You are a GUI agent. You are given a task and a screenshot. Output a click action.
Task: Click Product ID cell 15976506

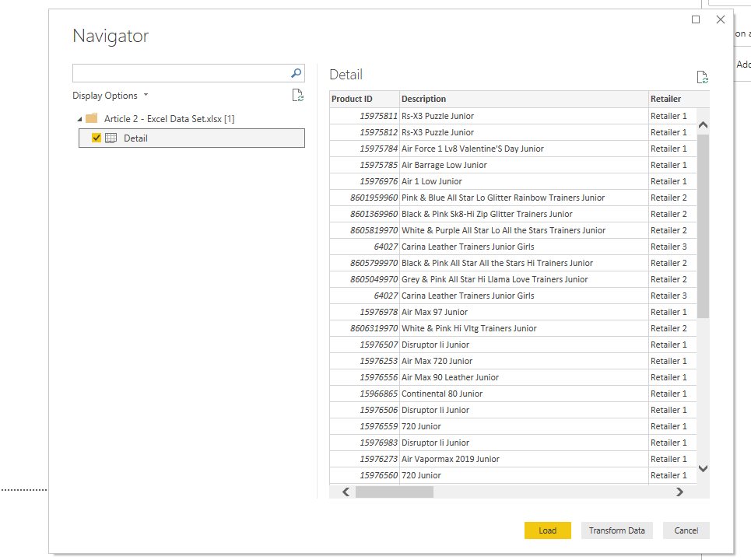(364, 410)
